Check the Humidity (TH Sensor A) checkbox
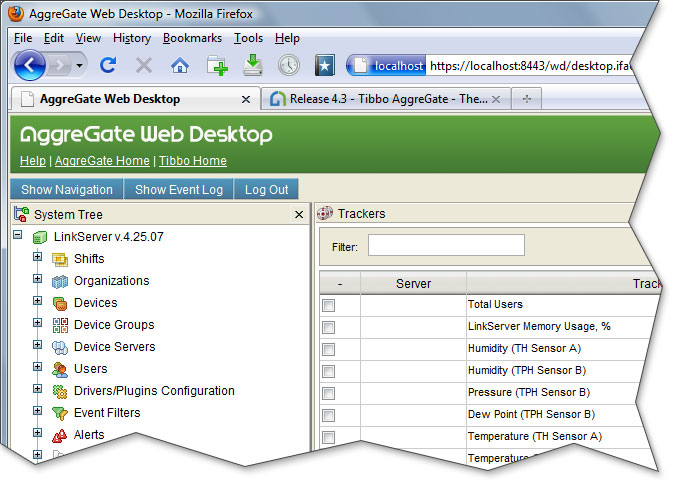The image size is (680, 482). click(x=328, y=349)
